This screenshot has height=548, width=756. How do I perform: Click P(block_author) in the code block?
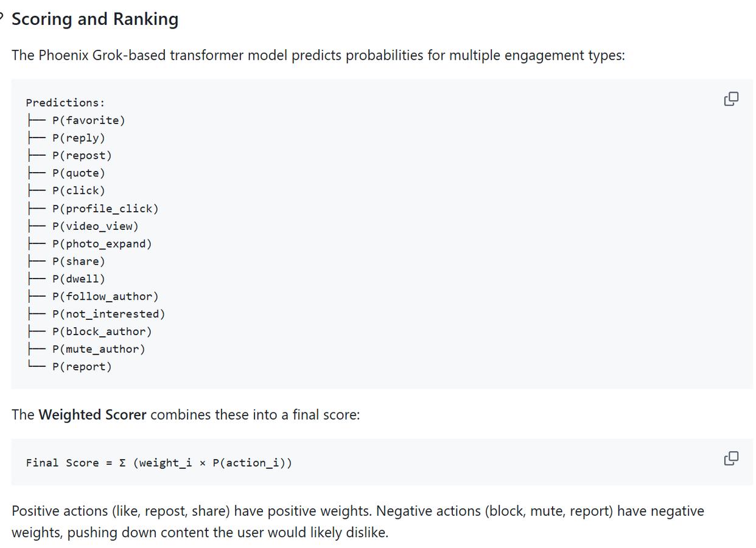point(102,332)
